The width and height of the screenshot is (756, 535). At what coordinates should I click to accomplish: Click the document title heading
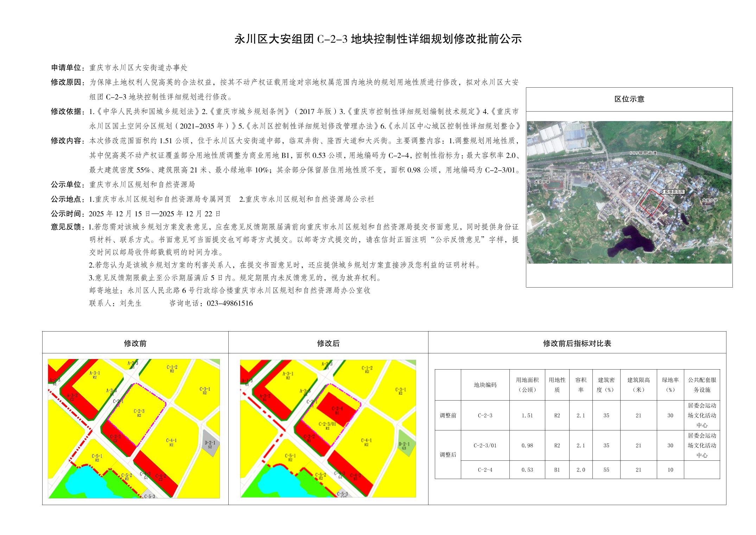click(x=378, y=39)
